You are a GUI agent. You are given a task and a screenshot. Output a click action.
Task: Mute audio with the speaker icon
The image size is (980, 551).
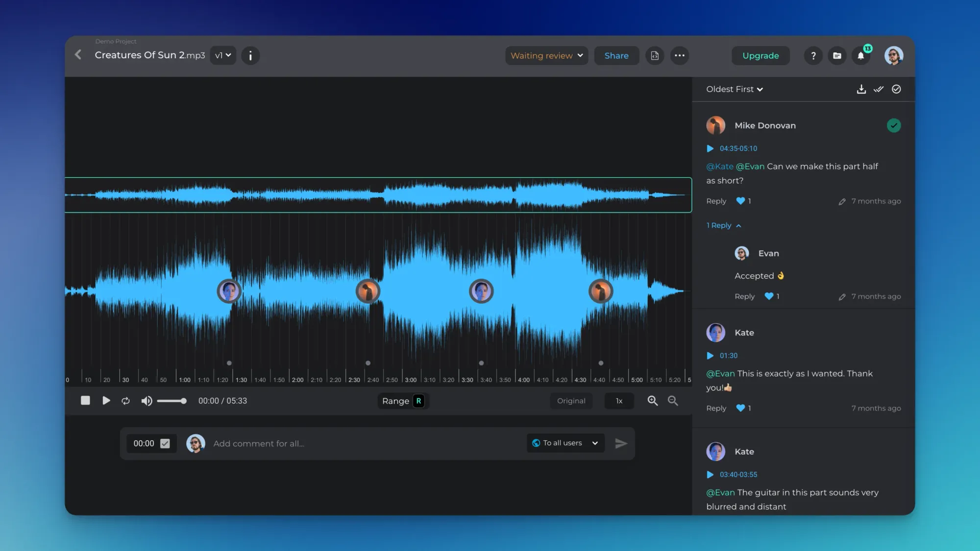(x=146, y=401)
